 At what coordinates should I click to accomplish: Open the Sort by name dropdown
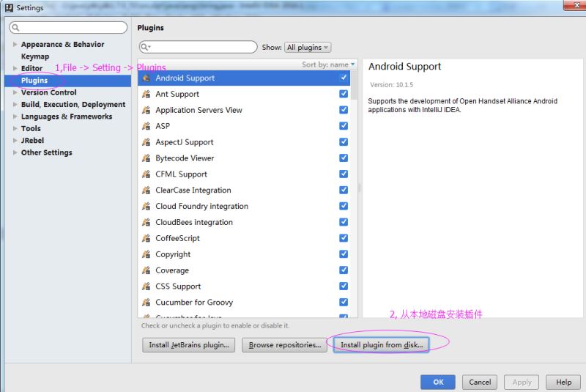coord(328,64)
